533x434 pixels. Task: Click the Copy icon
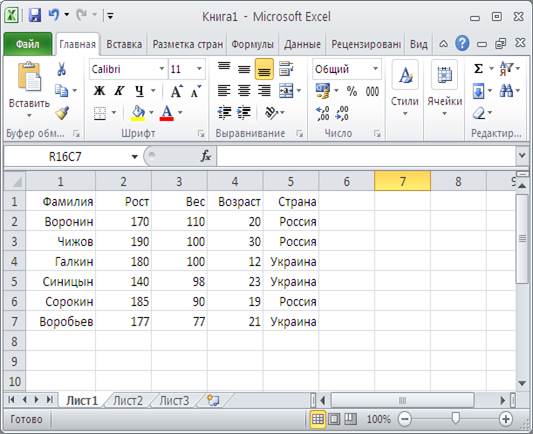[x=62, y=91]
